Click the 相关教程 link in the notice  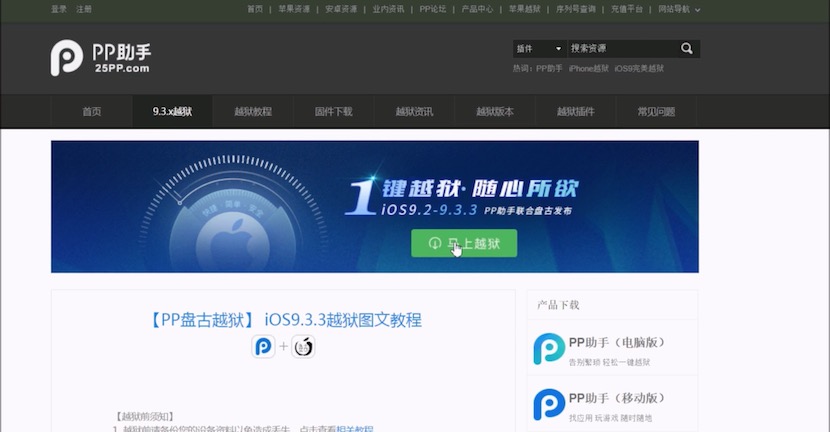point(355,429)
